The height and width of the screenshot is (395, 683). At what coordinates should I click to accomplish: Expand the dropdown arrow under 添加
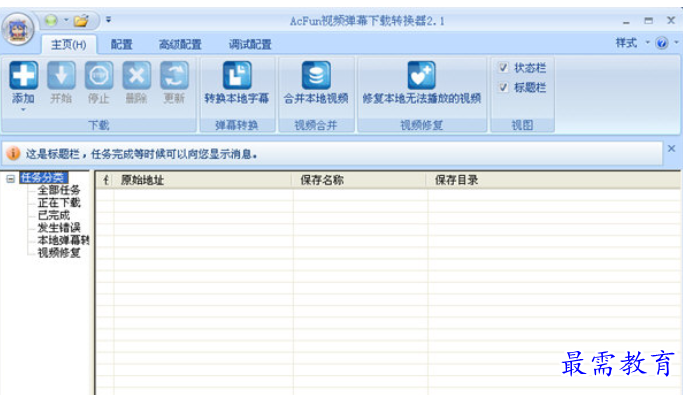pyautogui.click(x=23, y=110)
